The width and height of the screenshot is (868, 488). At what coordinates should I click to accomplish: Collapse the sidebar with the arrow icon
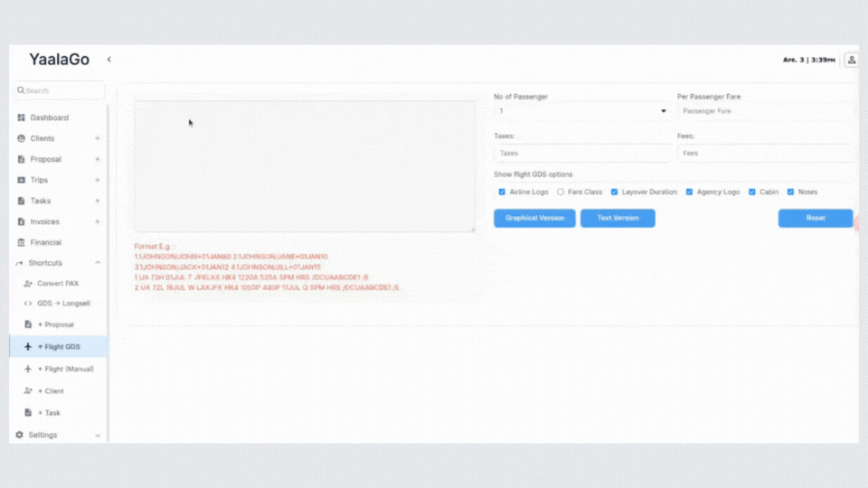[x=109, y=60]
